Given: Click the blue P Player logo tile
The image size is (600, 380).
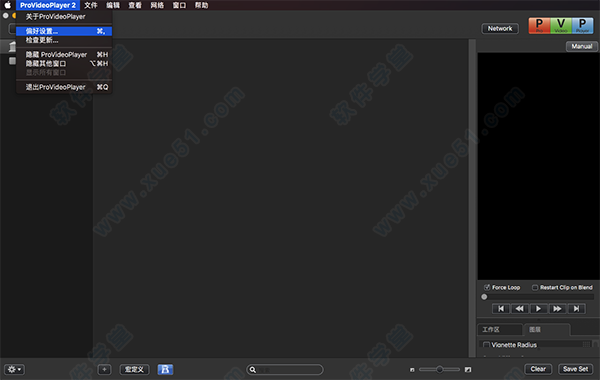Looking at the screenshot, I should (582, 26).
